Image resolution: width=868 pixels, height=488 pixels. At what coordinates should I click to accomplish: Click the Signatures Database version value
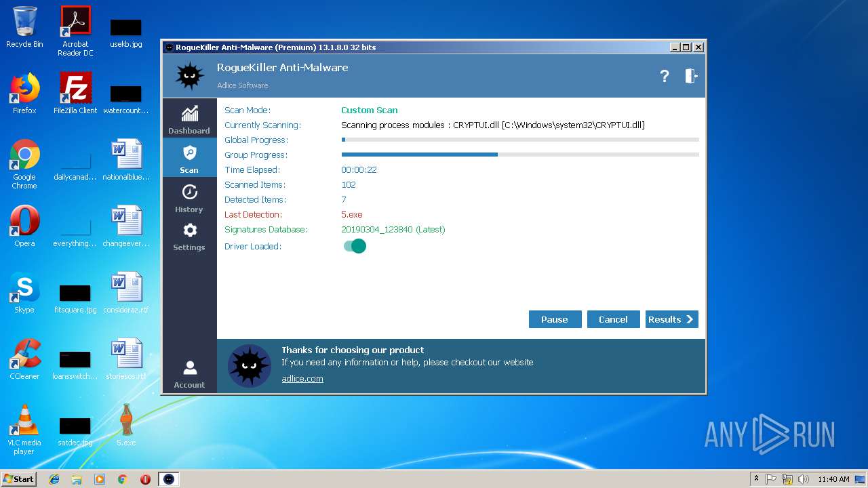(393, 229)
